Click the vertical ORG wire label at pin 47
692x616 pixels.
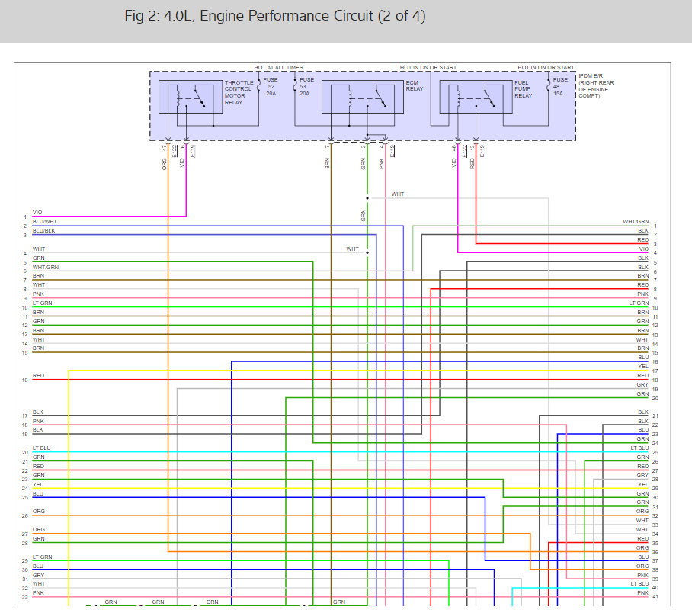pyautogui.click(x=164, y=164)
